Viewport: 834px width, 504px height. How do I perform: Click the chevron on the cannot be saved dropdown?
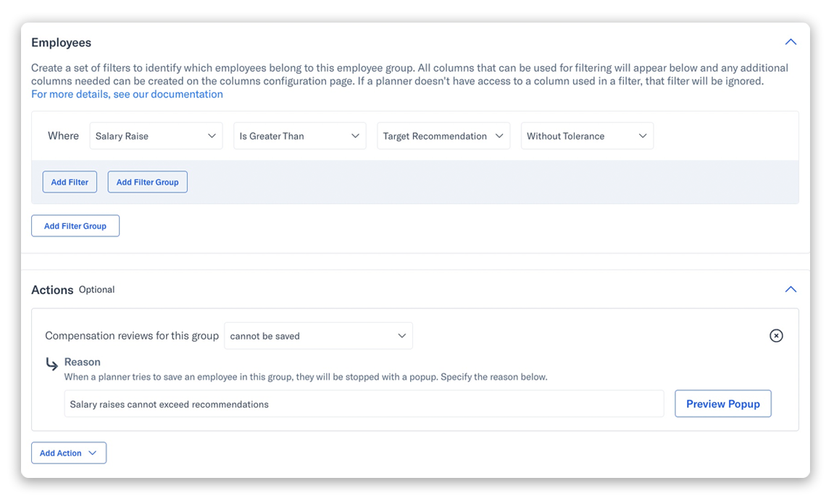(x=403, y=335)
